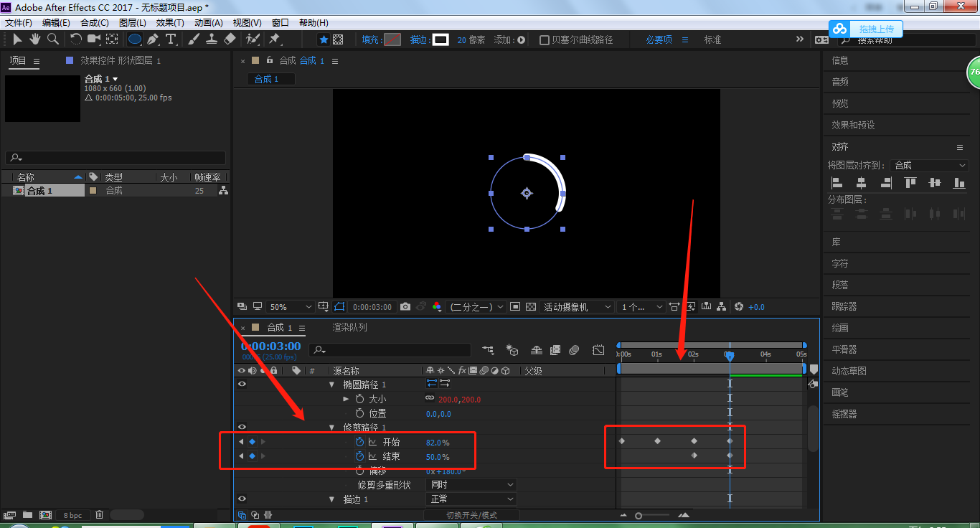Viewport: 980px width, 528px height.
Task: Toggle stopwatch for 位置 property
Action: (x=360, y=413)
